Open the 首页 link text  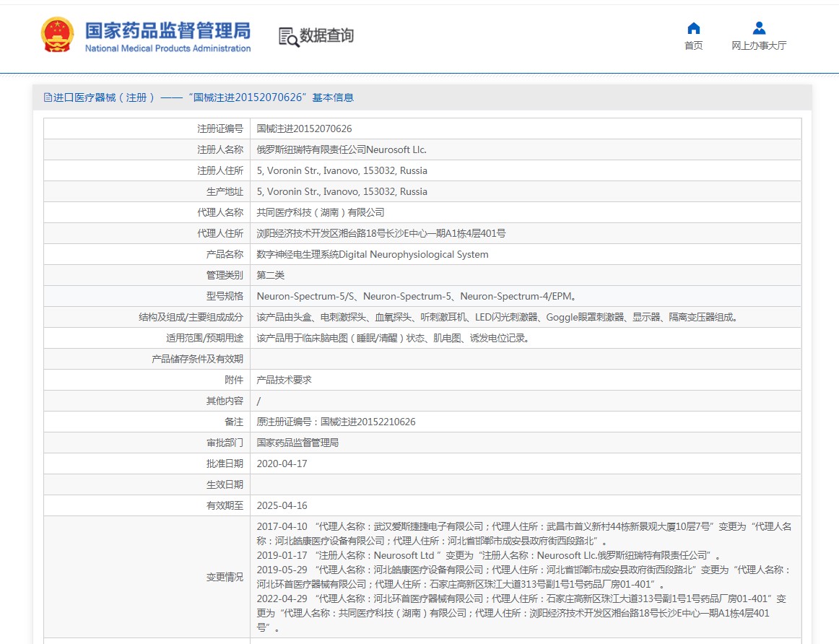pos(693,45)
